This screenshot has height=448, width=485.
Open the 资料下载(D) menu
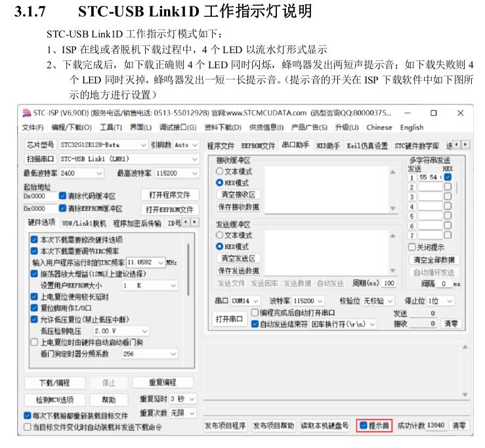[x=222, y=127]
